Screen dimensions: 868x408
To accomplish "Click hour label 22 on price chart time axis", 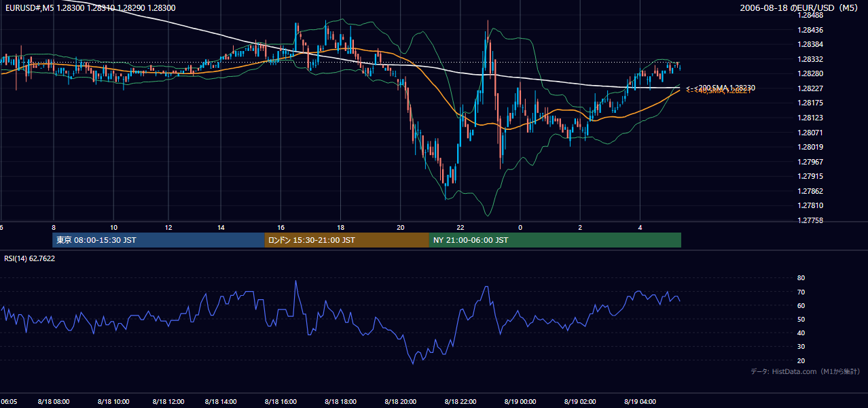I will point(460,227).
